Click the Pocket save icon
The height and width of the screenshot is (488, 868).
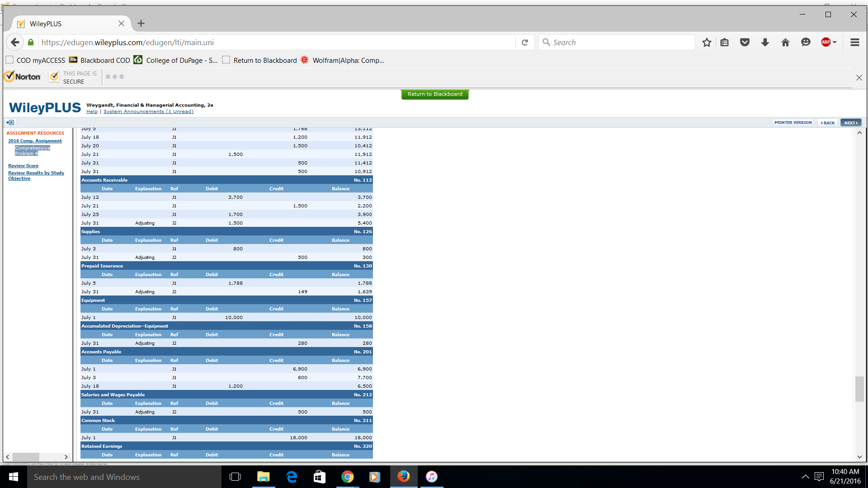pyautogui.click(x=745, y=42)
